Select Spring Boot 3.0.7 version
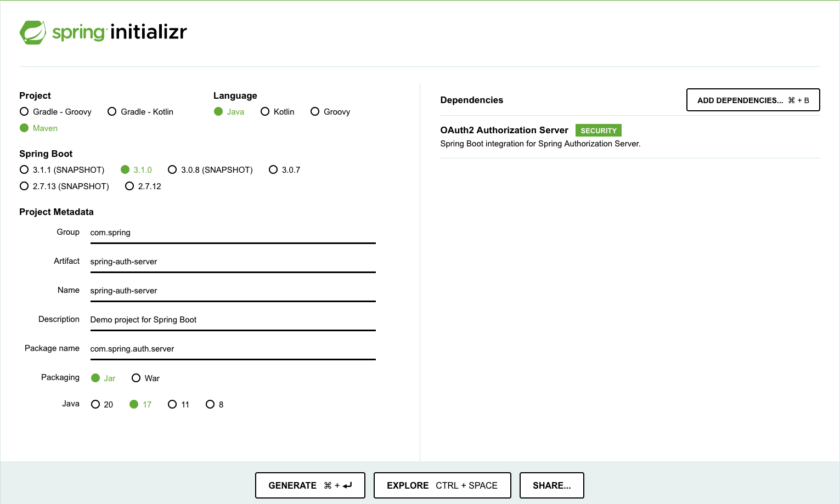This screenshot has width=840, height=504. (273, 170)
